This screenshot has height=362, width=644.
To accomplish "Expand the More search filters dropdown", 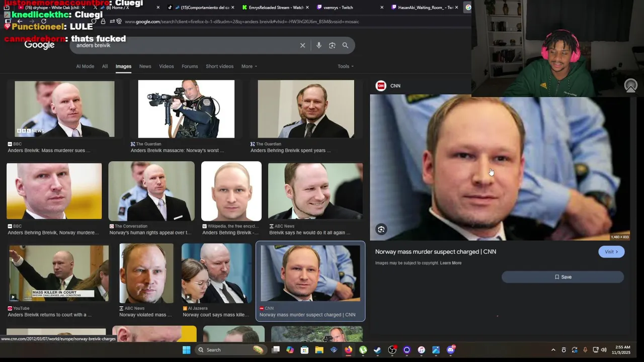I will [x=249, y=66].
